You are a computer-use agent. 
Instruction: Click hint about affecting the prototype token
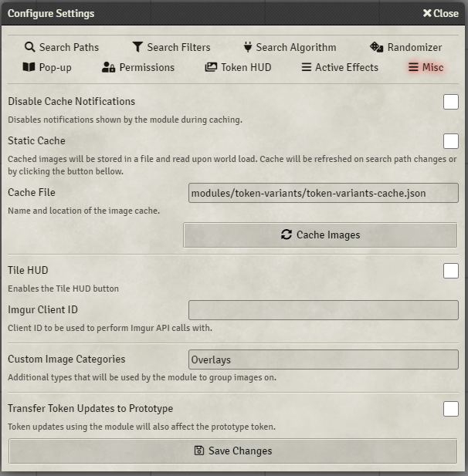[141, 427]
